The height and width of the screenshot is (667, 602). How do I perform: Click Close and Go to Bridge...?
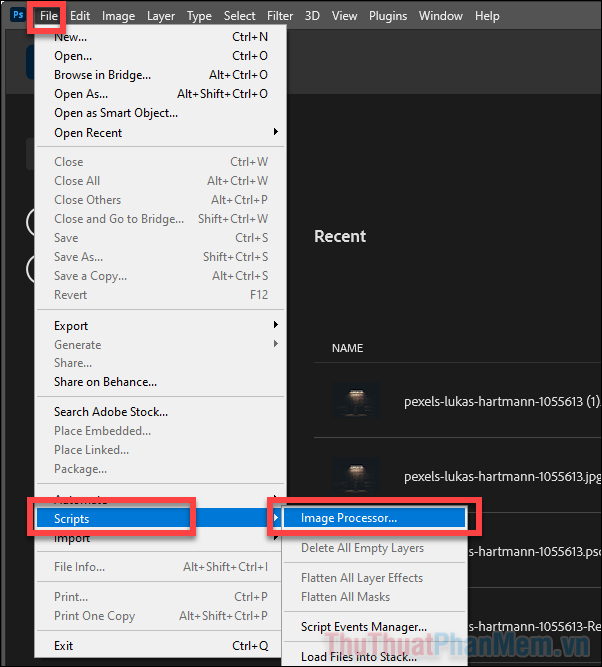pyautogui.click(x=161, y=219)
